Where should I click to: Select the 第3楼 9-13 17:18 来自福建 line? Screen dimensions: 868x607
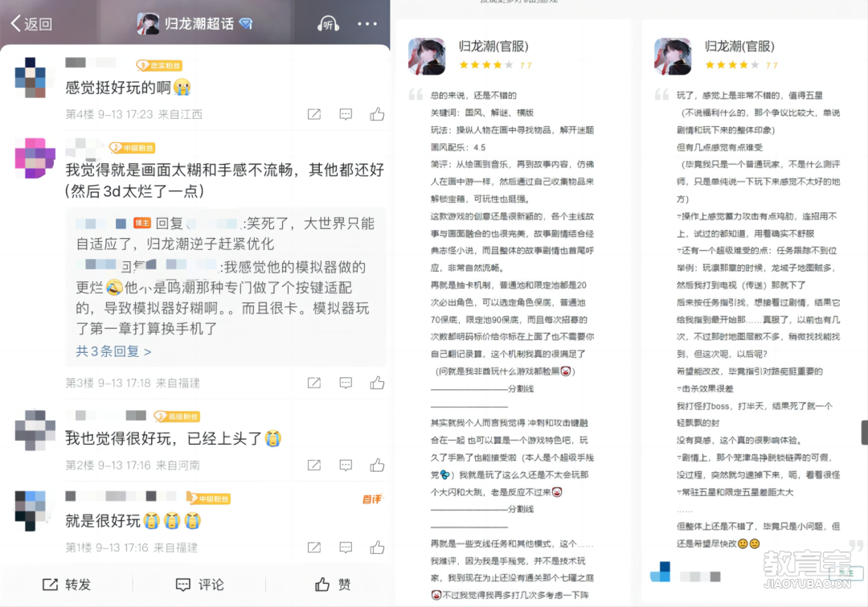click(133, 383)
